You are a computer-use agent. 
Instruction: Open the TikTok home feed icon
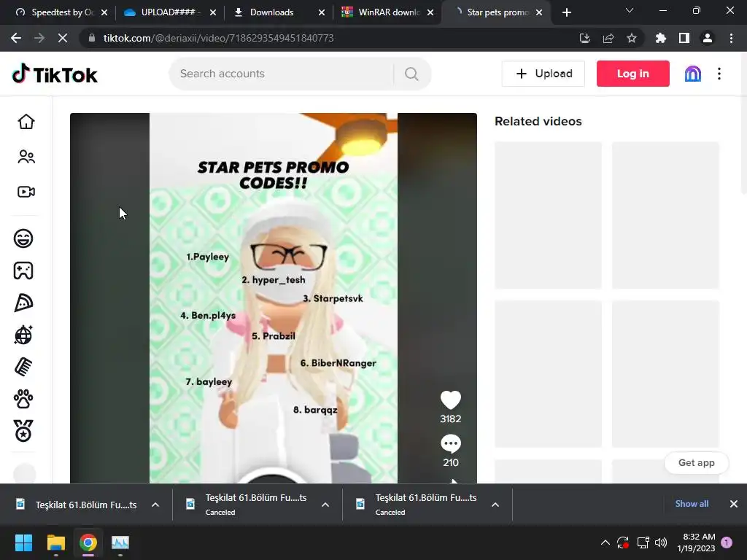click(x=26, y=122)
